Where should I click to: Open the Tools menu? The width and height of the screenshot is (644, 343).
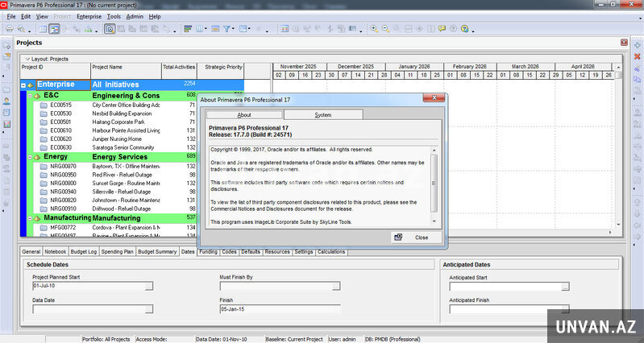(x=114, y=16)
